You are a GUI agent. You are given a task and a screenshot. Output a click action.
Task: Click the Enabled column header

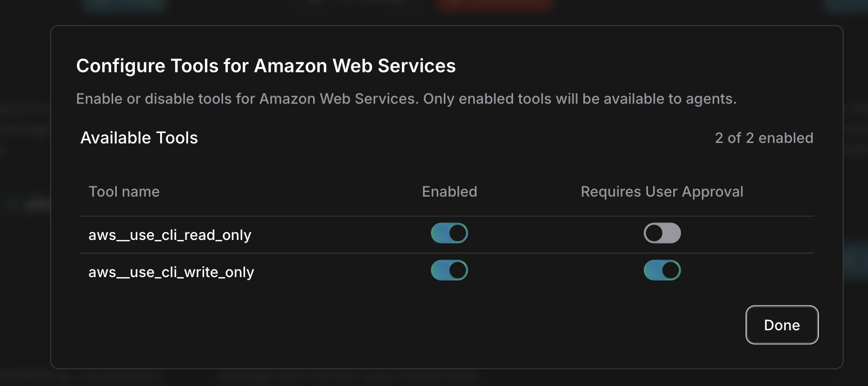click(449, 191)
